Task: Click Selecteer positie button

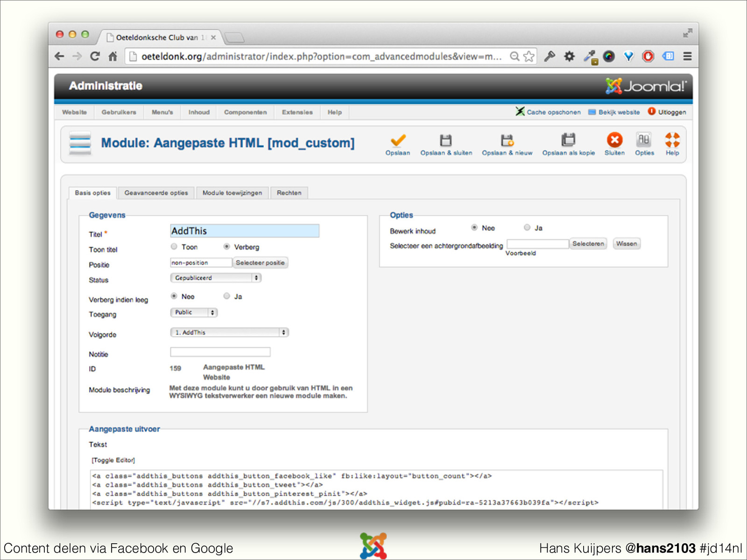Action: pyautogui.click(x=260, y=263)
